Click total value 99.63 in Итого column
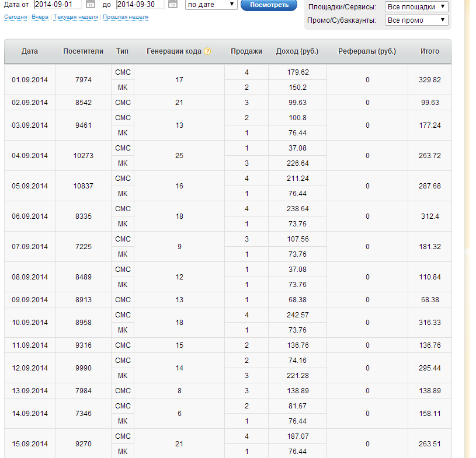This screenshot has width=476, height=458. coord(430,103)
